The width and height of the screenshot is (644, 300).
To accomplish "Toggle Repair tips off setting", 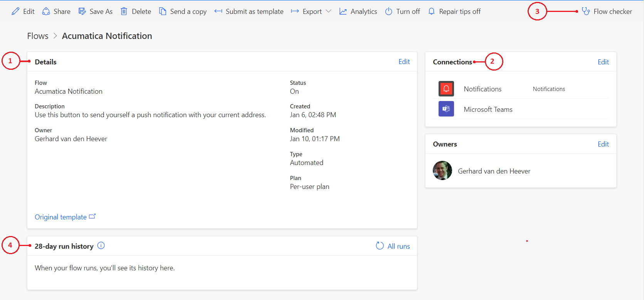I will pyautogui.click(x=454, y=12).
